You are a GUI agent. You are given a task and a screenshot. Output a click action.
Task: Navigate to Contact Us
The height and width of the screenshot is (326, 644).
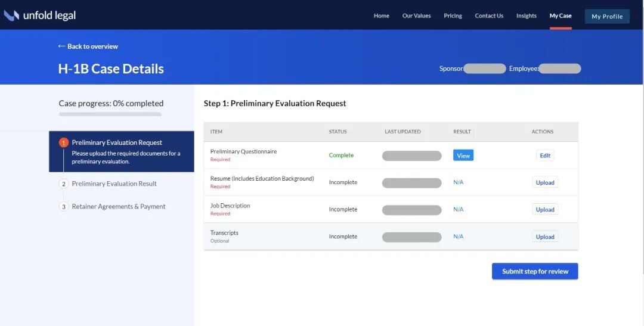pyautogui.click(x=489, y=15)
